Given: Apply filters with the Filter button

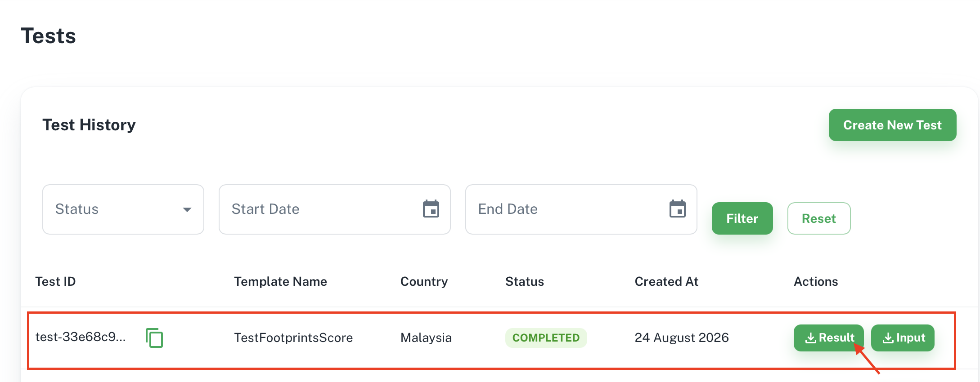Looking at the screenshot, I should coord(742,218).
